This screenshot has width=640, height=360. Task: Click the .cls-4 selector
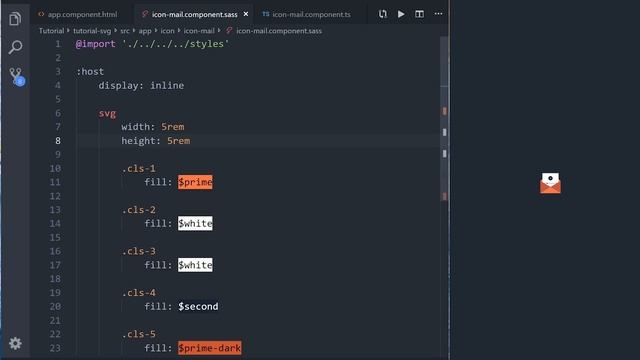(x=138, y=293)
